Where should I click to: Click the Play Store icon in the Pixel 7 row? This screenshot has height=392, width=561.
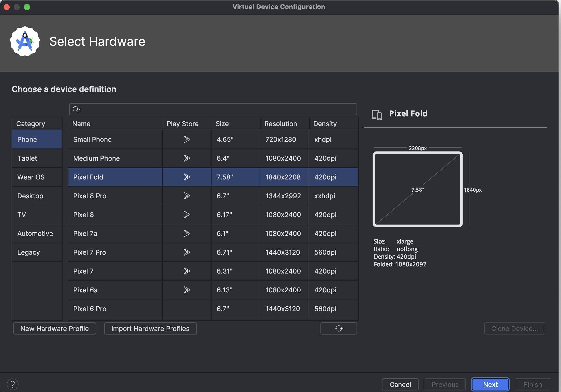coord(187,271)
